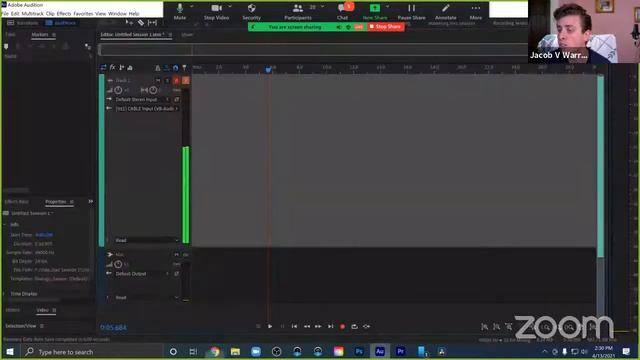Click the red Stop Share button
Image resolution: width=640 pixels, height=360 pixels.
385,27
